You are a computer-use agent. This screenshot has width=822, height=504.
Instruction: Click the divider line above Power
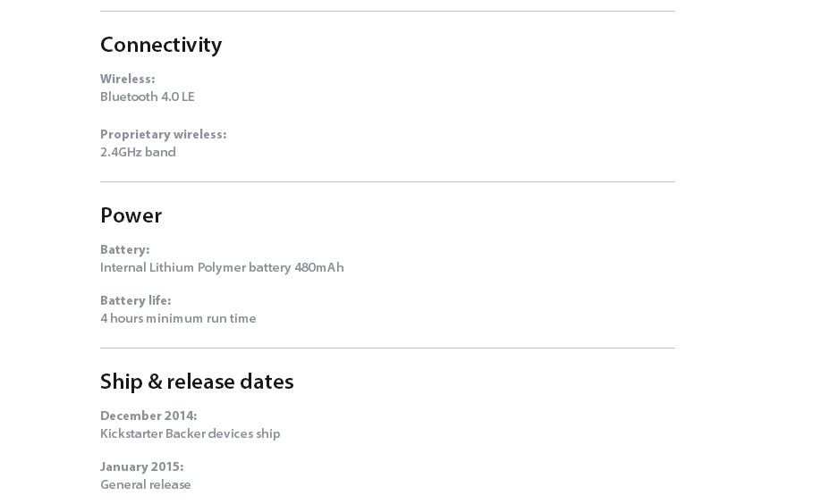tap(387, 181)
